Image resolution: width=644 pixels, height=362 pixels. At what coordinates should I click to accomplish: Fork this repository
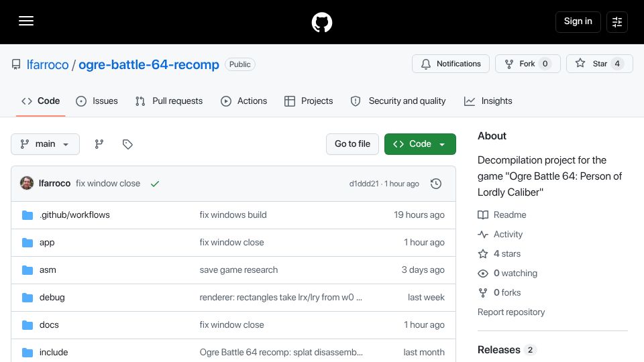[x=527, y=64]
